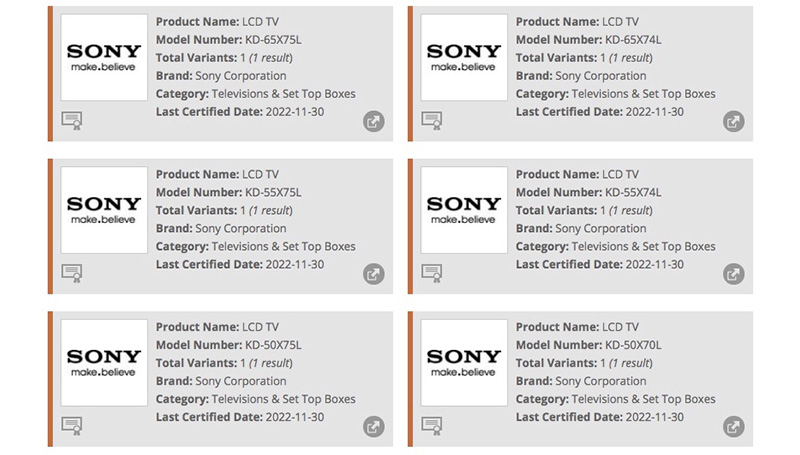This screenshot has height=455, width=800.
Task: Open external link for KD-55X74L card
Action: pyautogui.click(x=733, y=274)
